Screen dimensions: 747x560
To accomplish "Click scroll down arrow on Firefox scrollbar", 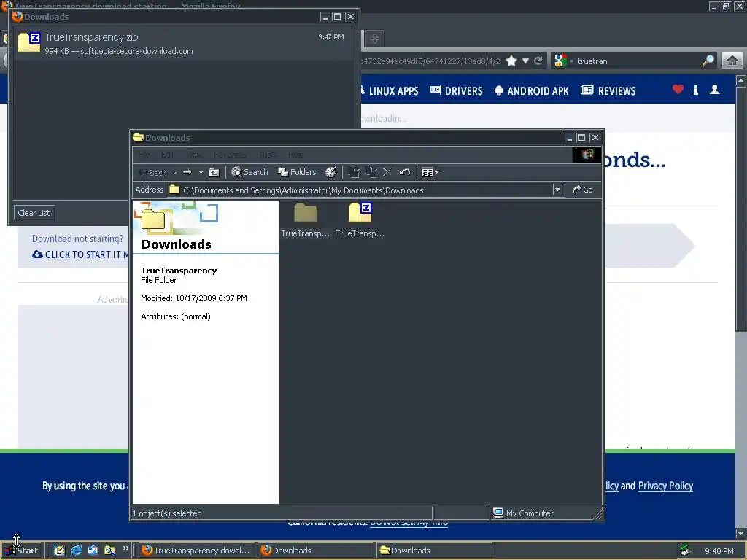I will tap(741, 533).
